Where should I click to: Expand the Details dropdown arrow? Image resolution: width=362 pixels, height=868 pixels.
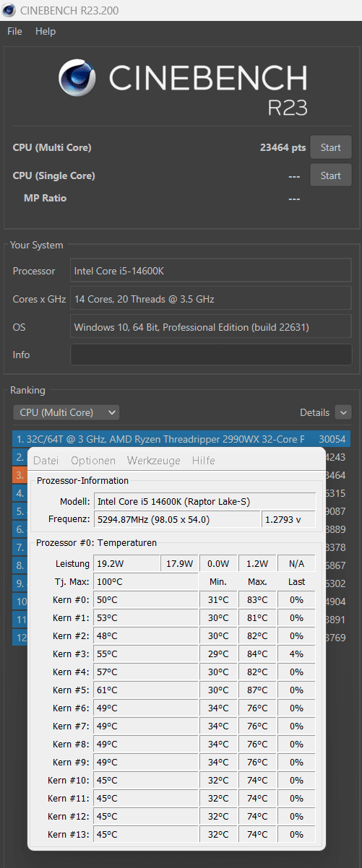click(x=342, y=412)
